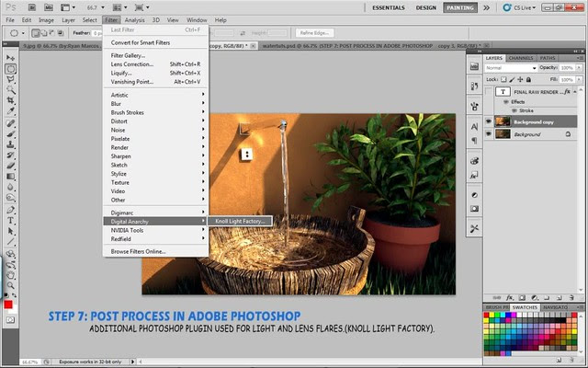Open Mini Bridge from the Mb icon
Viewport: 588px width, 368px height.
click(49, 7)
